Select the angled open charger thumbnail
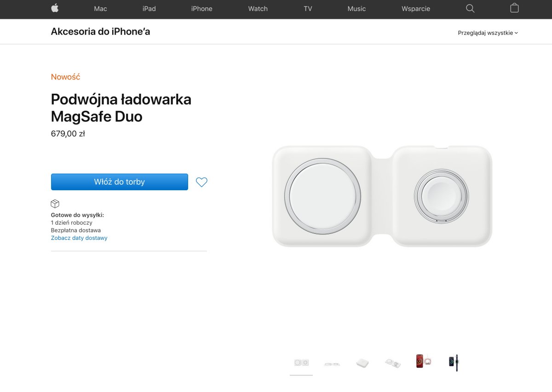Viewport: 552px width, 392px height. (393, 363)
